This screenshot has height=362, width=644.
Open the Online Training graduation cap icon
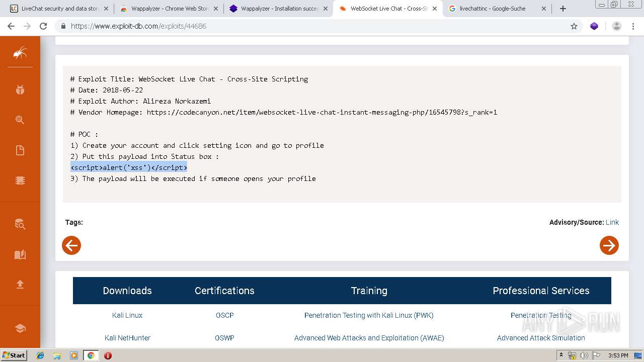[20, 328]
